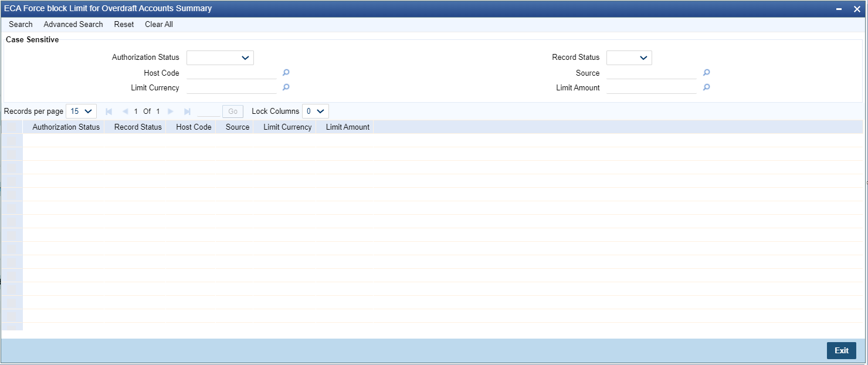Focus the Source input field
This screenshot has width=868, height=365.
tap(652, 73)
